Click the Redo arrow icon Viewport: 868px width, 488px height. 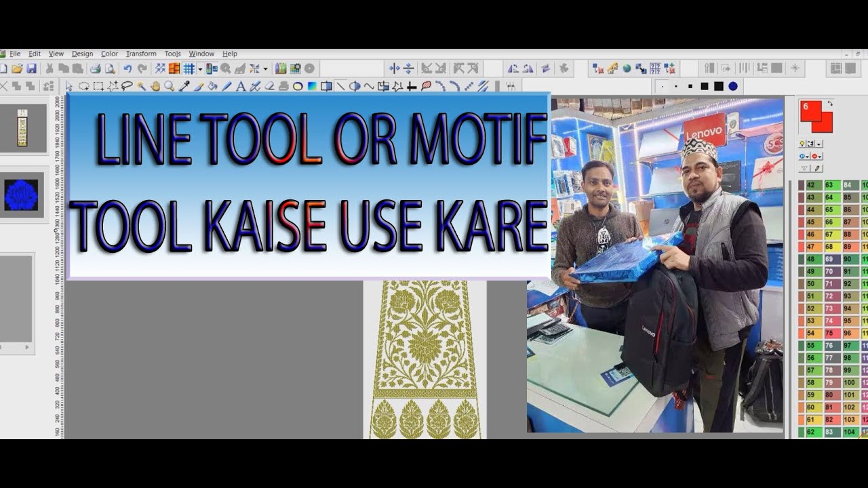(x=142, y=68)
